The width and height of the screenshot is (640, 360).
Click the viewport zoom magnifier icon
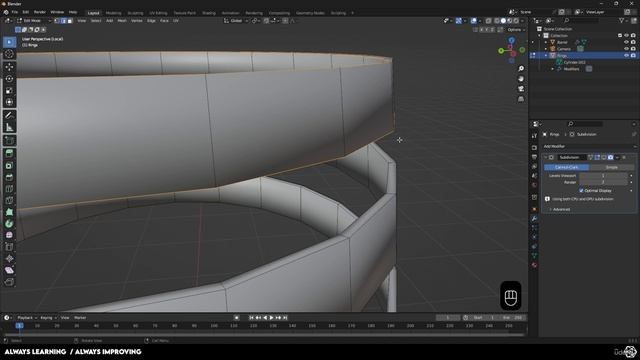[x=521, y=69]
